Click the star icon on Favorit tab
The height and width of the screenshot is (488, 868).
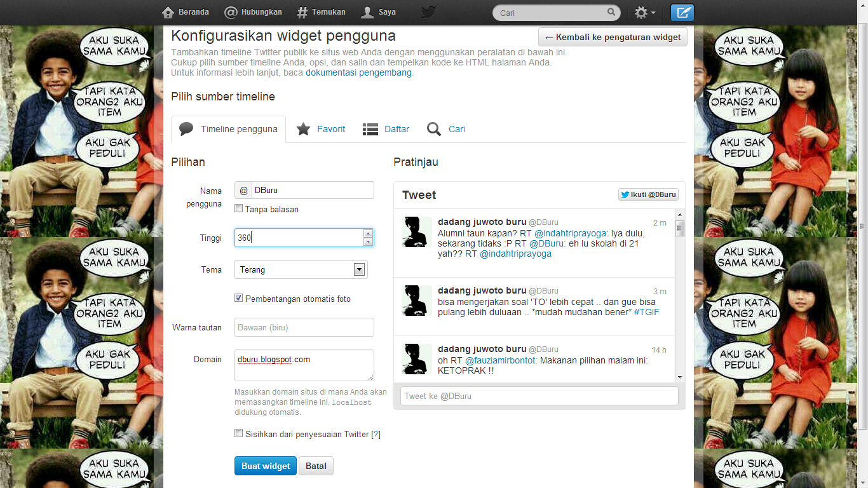point(304,129)
